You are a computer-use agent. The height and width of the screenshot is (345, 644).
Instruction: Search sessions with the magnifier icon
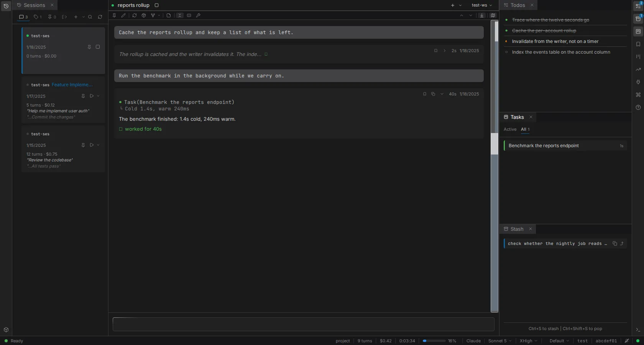(90, 17)
